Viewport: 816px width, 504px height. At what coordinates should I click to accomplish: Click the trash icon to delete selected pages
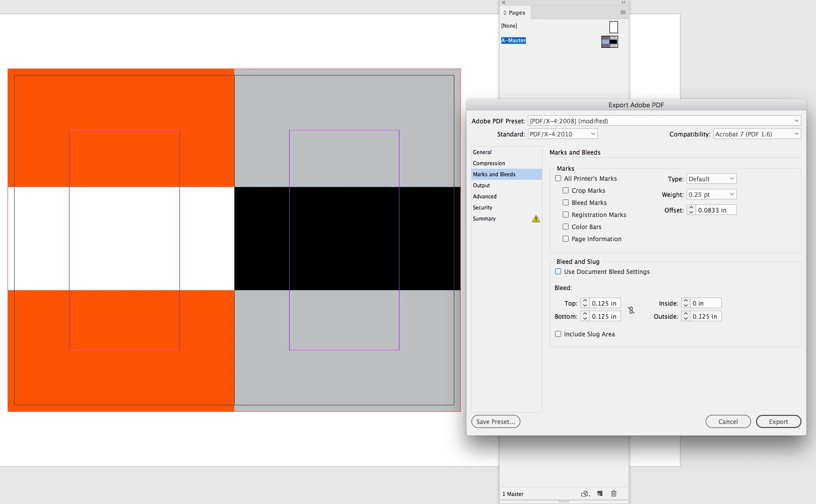tap(614, 493)
